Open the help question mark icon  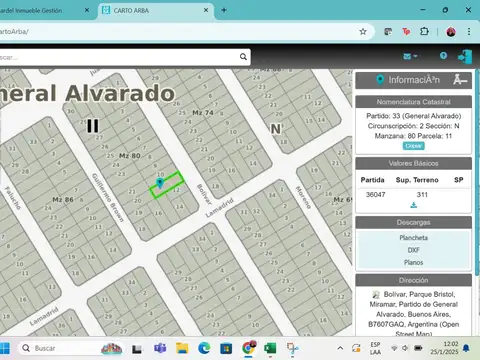coord(443,56)
